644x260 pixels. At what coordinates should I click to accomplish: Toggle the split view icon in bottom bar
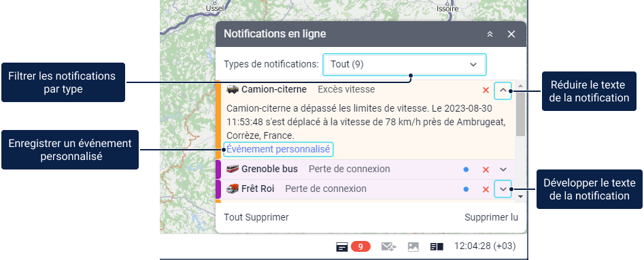pos(437,247)
